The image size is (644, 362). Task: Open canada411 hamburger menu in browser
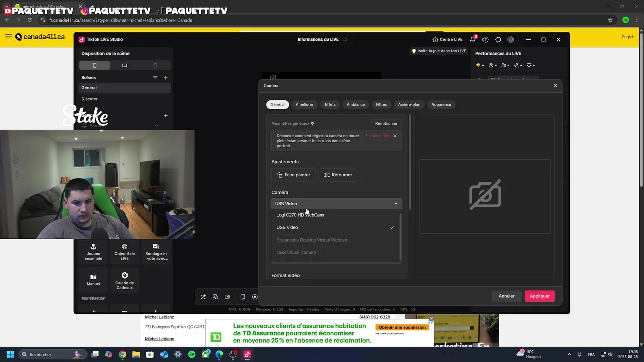(x=8, y=36)
